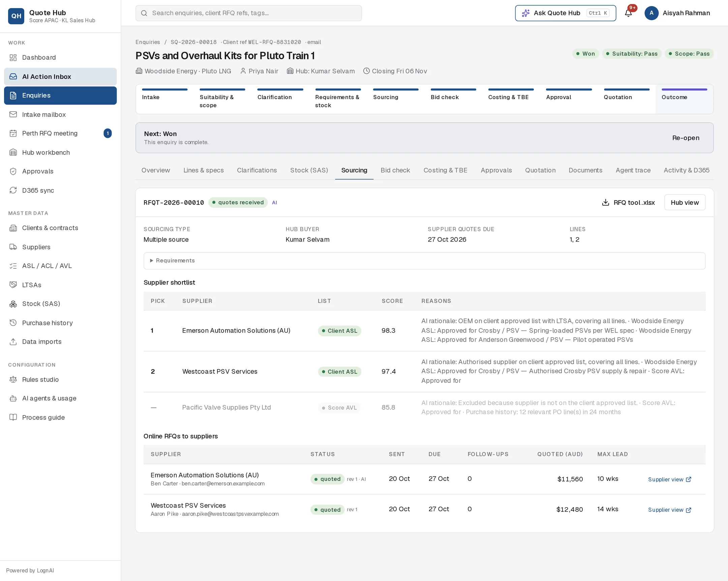Click the Re-open button
728x581 pixels.
point(686,138)
